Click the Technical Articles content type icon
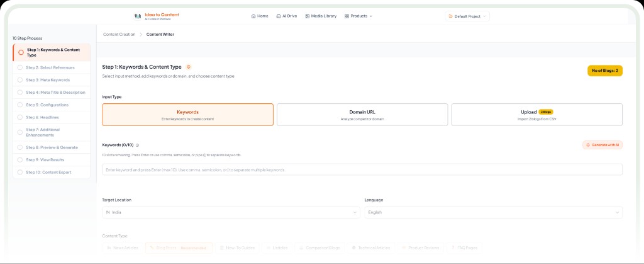Screen dimensions: 644x264 [353, 248]
